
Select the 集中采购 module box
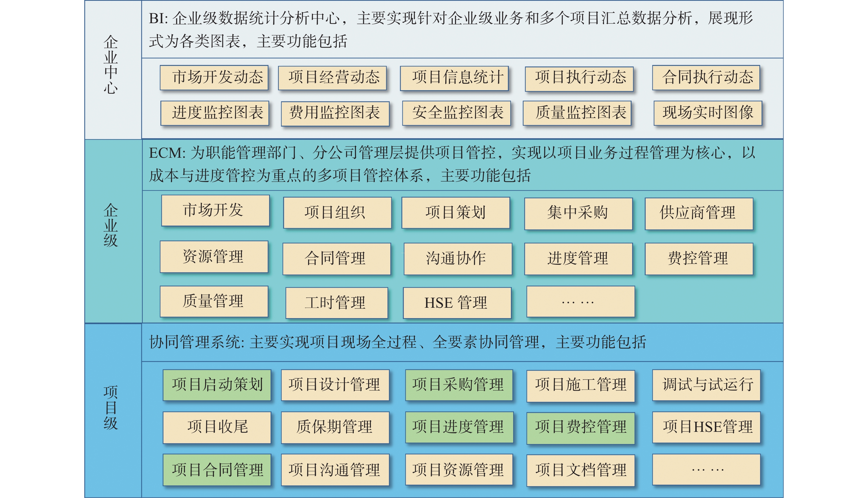[x=579, y=214]
